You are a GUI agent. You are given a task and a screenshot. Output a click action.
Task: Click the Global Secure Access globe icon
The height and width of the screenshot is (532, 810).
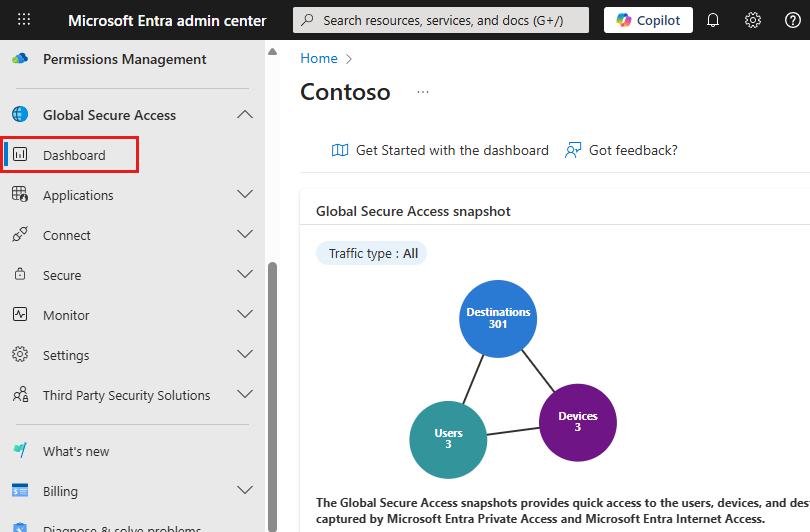[x=20, y=115]
